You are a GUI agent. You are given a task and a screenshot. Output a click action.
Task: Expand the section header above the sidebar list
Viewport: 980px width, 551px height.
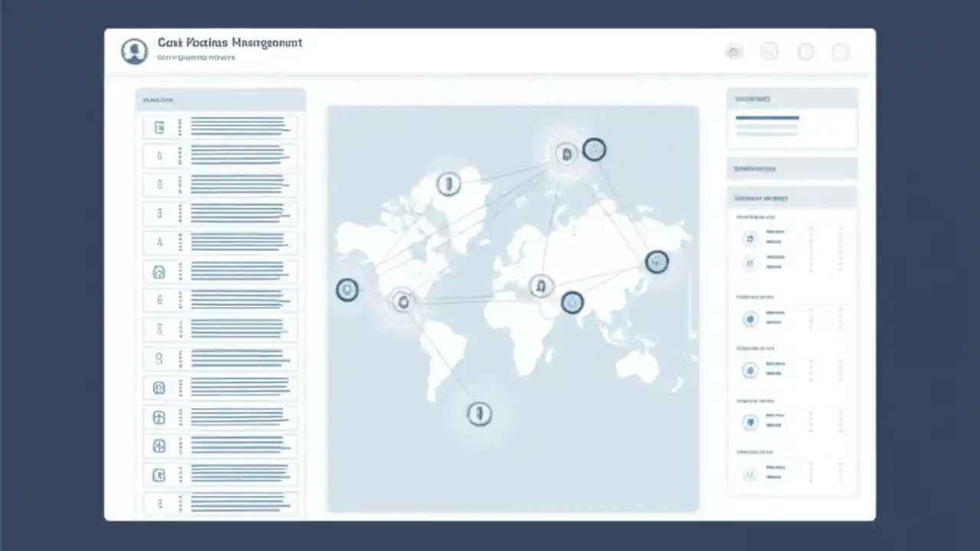pyautogui.click(x=220, y=99)
